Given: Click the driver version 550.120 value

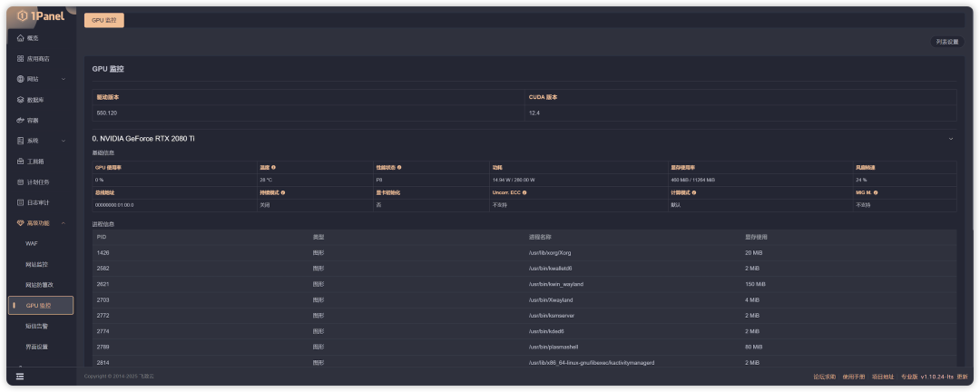Looking at the screenshot, I should [107, 113].
